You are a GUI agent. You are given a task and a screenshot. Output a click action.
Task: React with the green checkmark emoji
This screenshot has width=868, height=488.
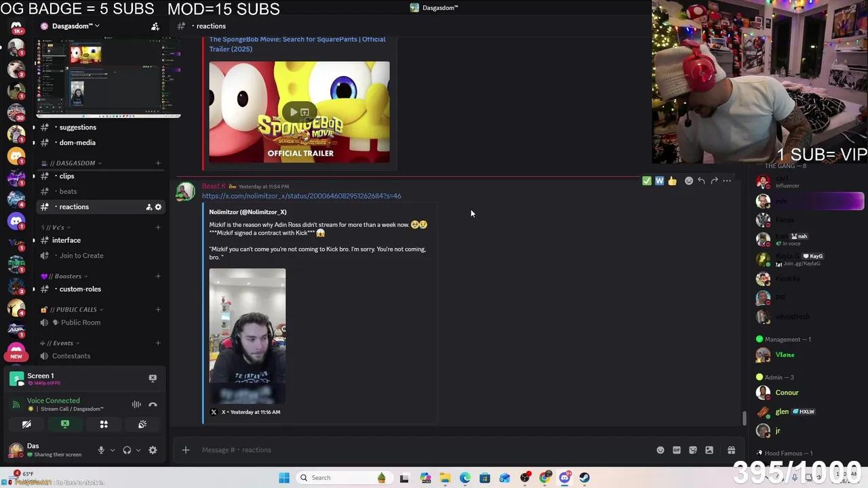(646, 181)
